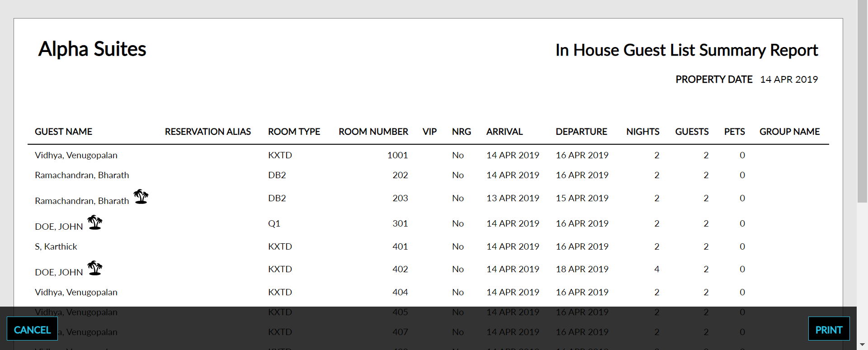
Task: Click the GUEST NAME column header
Action: click(63, 132)
